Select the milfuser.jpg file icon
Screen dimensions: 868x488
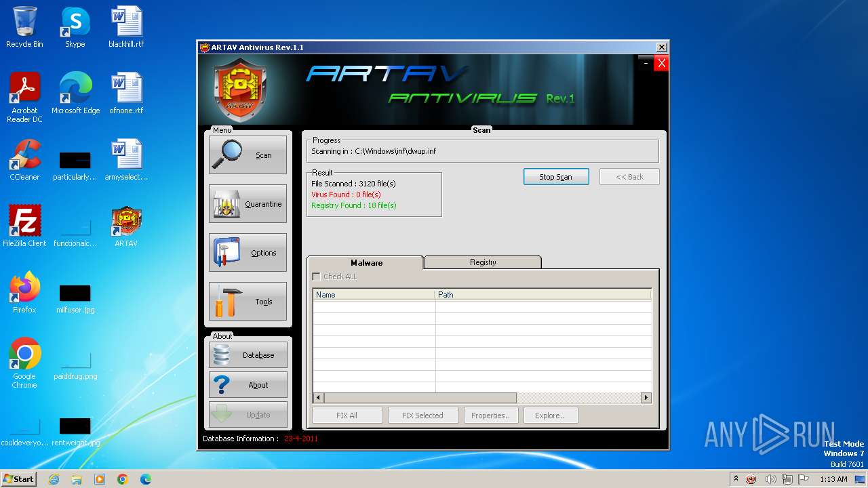pos(75,299)
